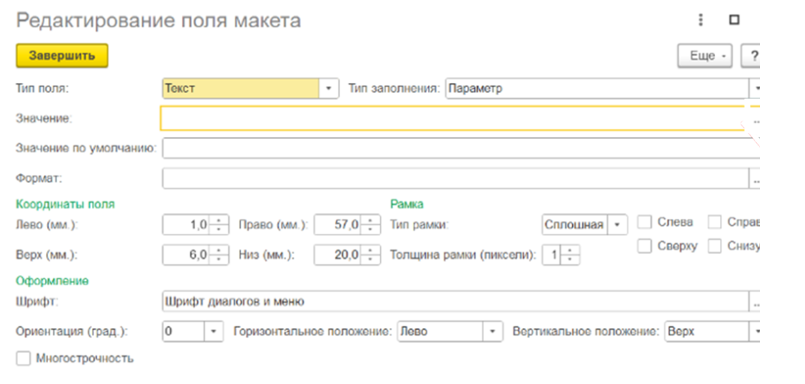Decrease the Низ (мм.) value
Image resolution: width=805 pixels, height=384 pixels.
pyautogui.click(x=371, y=260)
